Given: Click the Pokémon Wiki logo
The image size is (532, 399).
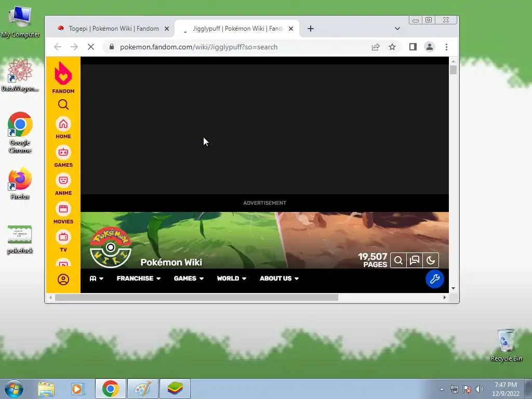Looking at the screenshot, I should pyautogui.click(x=110, y=247).
